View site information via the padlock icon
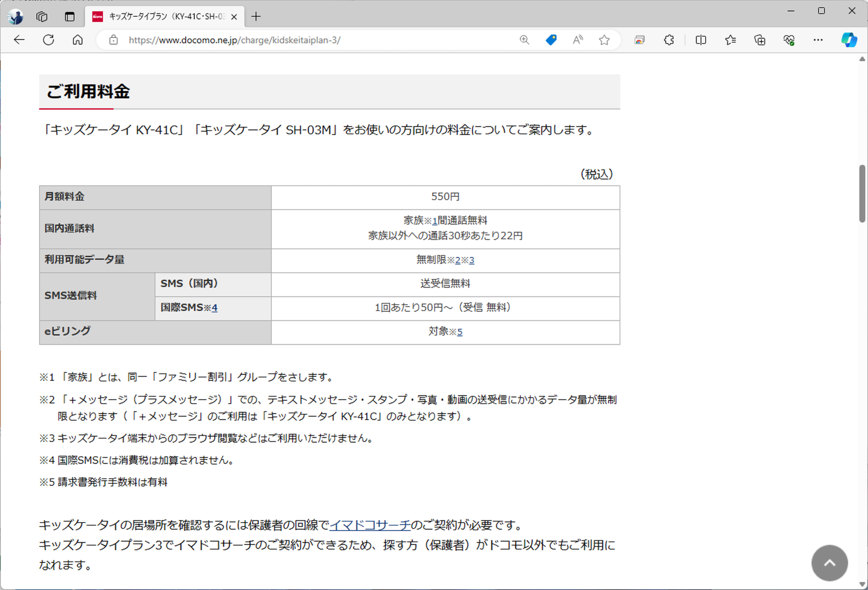 tap(113, 40)
